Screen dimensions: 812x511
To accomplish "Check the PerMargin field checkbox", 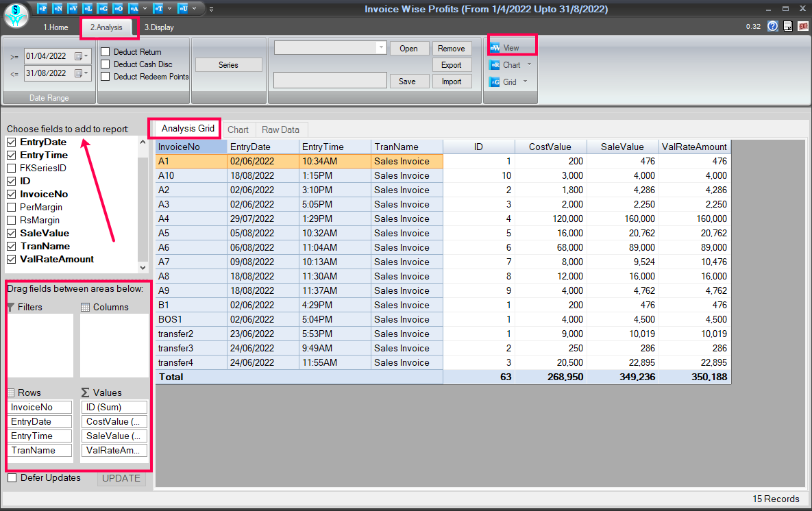I will pos(12,207).
